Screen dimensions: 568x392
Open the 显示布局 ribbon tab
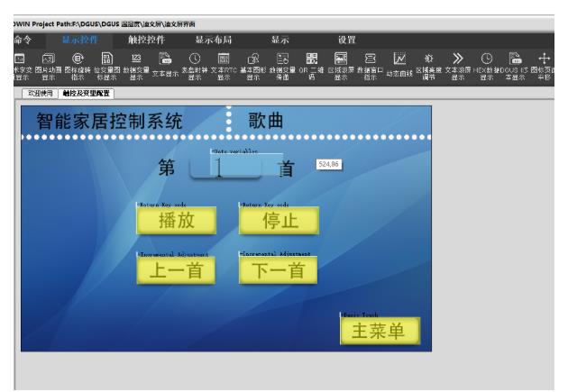pos(214,40)
